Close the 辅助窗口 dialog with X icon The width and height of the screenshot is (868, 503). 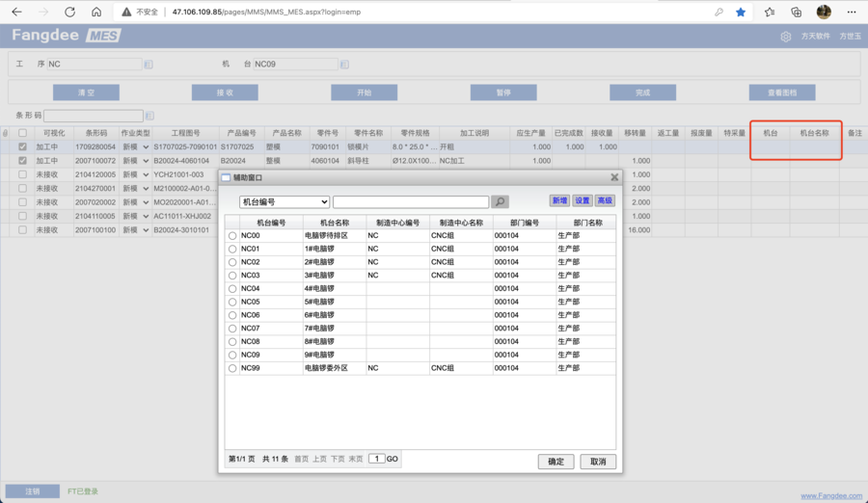pyautogui.click(x=614, y=177)
